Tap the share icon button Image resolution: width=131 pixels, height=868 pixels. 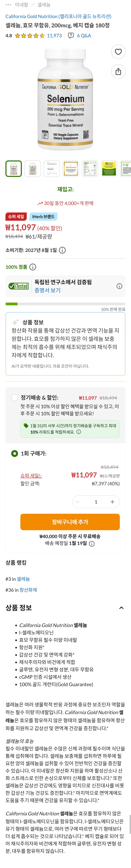click(118, 71)
